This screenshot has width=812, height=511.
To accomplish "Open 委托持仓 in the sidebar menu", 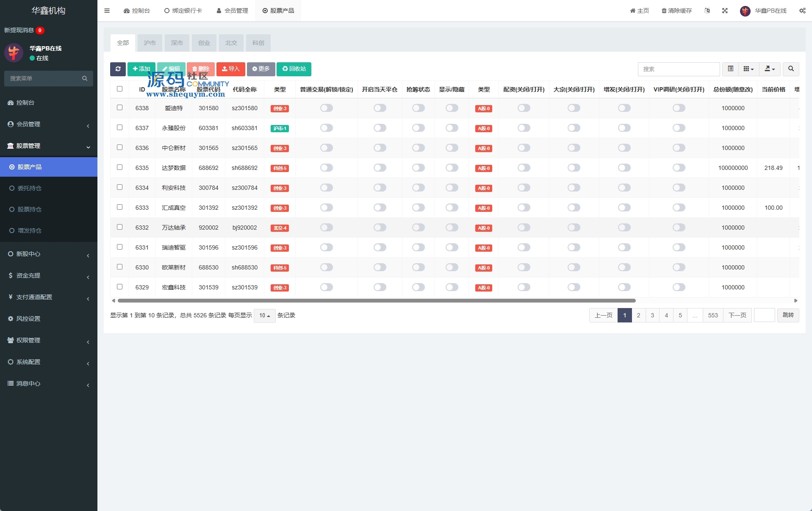I will (29, 188).
